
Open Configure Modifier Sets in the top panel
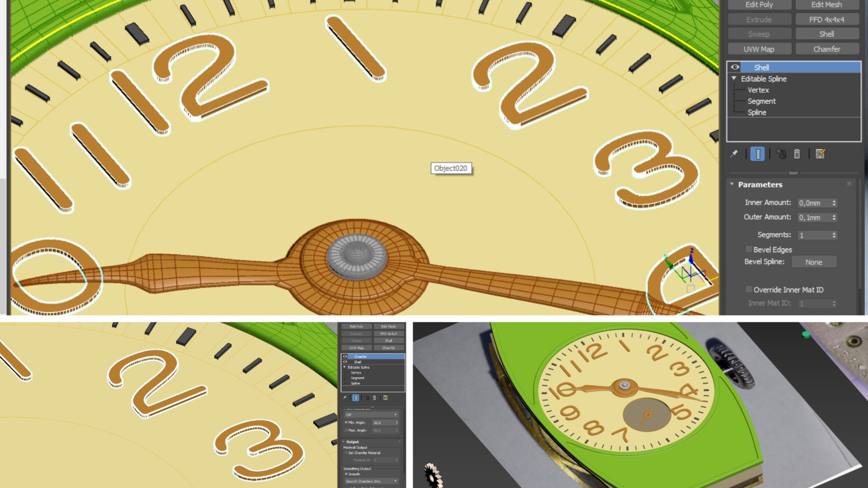(x=820, y=154)
